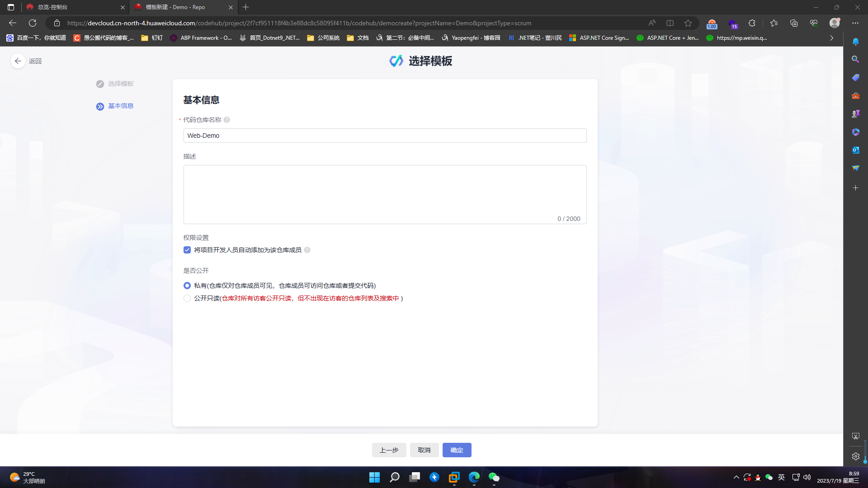Open browser settings and more menu
868x488 pixels.
(x=855, y=23)
